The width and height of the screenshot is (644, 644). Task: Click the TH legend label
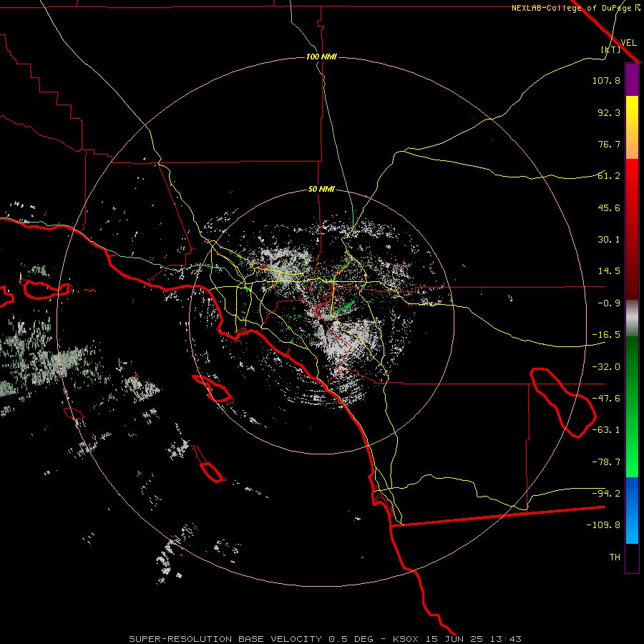click(615, 557)
